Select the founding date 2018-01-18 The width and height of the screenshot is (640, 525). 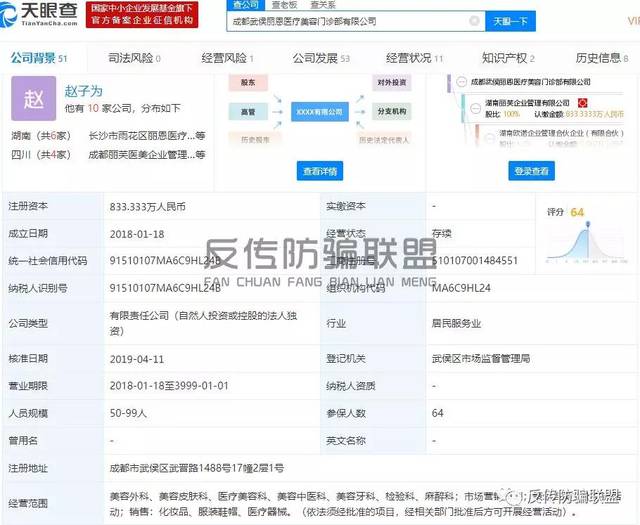coord(137,234)
